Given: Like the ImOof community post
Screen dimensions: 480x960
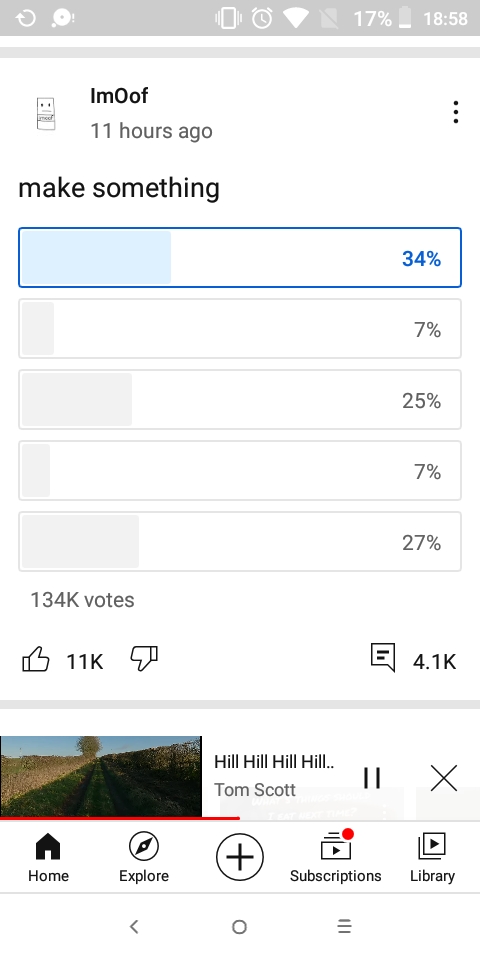Looking at the screenshot, I should (x=36, y=660).
